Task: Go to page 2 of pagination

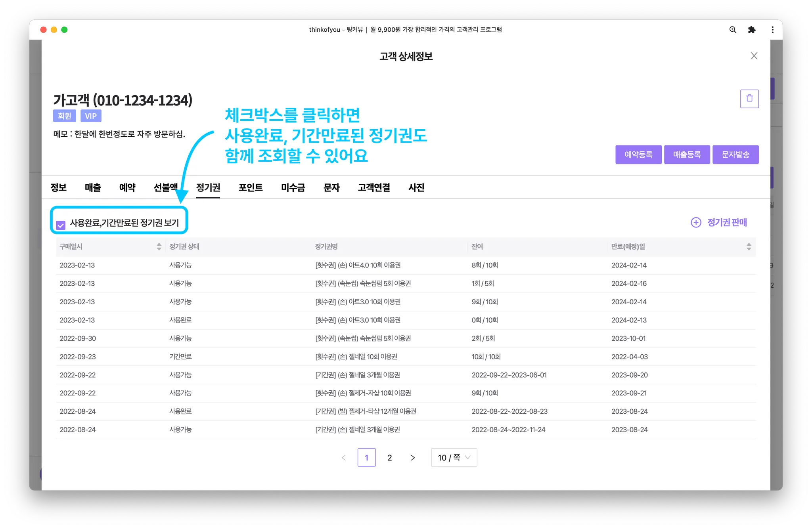Action: [389, 458]
